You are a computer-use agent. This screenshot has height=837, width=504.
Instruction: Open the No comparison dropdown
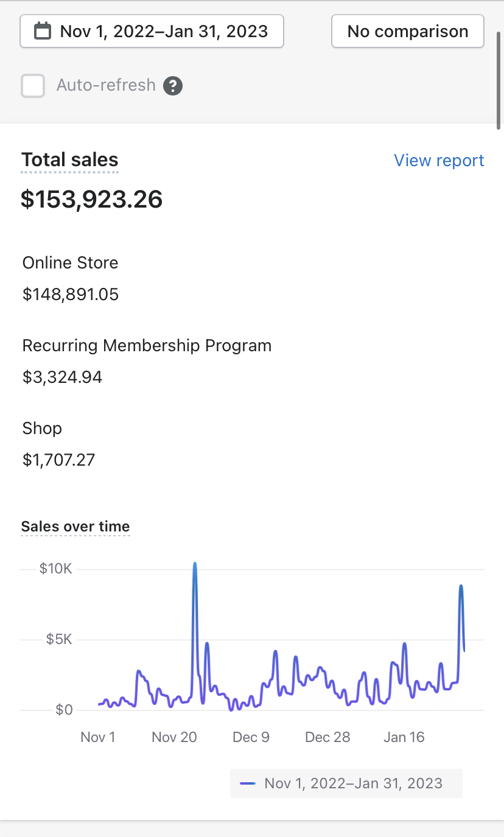pos(407,31)
